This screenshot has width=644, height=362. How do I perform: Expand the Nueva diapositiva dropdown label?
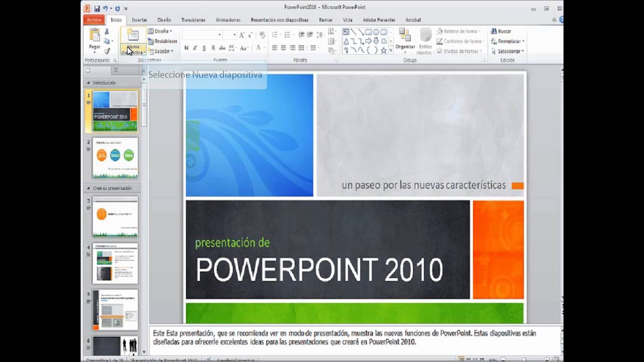[x=133, y=49]
